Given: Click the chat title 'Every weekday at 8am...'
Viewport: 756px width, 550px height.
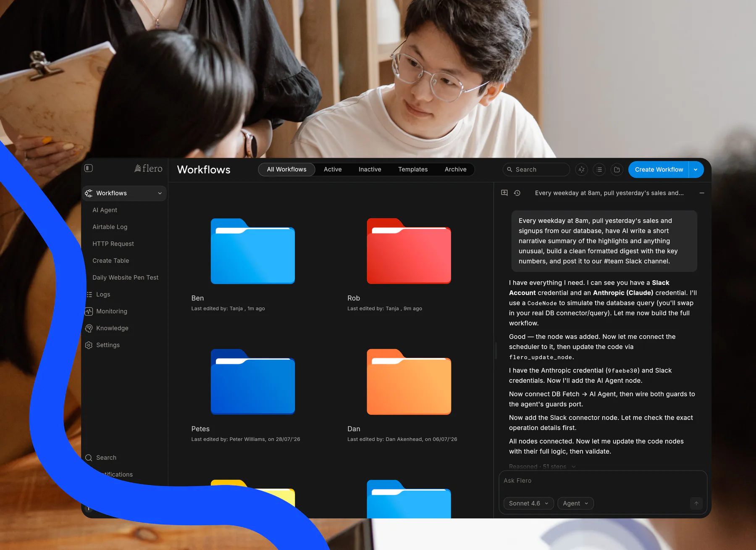Looking at the screenshot, I should point(609,193).
